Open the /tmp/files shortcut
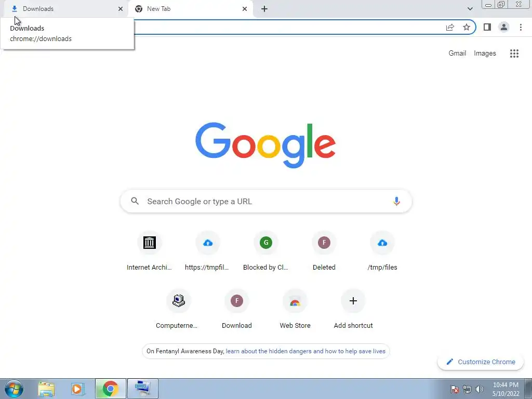The height and width of the screenshot is (399, 532). 382,251
